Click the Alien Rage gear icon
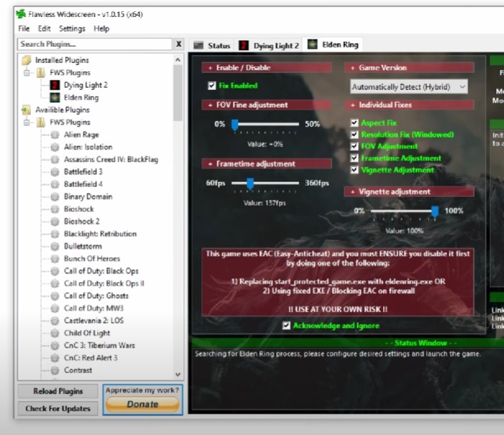Screen dimensions: 504x435 [x=55, y=135]
